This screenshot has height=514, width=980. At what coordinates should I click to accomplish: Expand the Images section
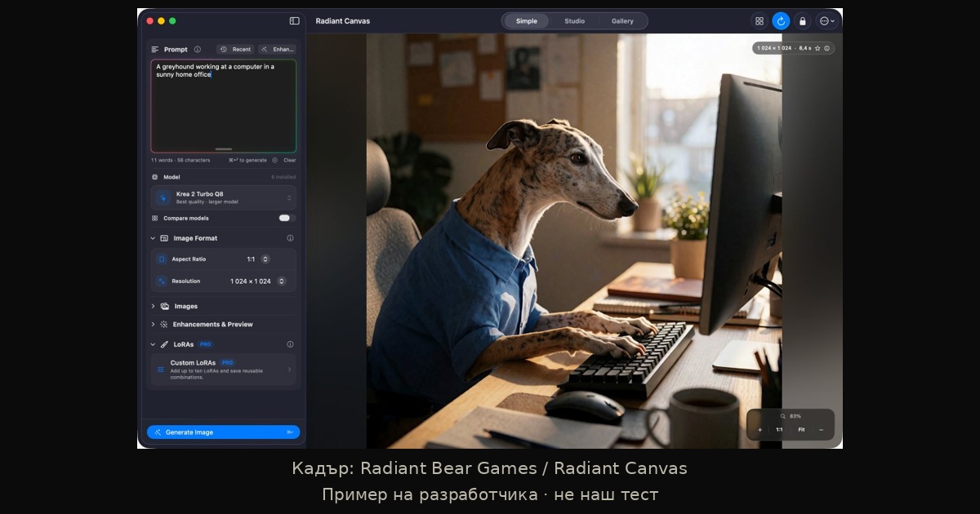[153, 306]
